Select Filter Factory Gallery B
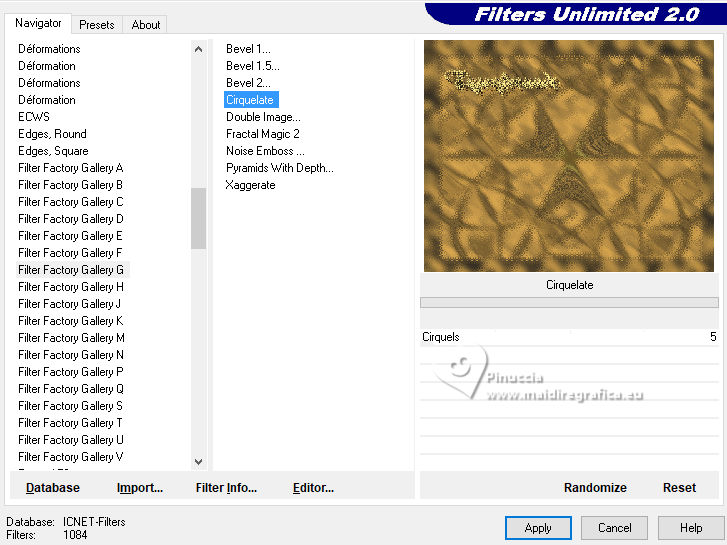 pos(70,185)
